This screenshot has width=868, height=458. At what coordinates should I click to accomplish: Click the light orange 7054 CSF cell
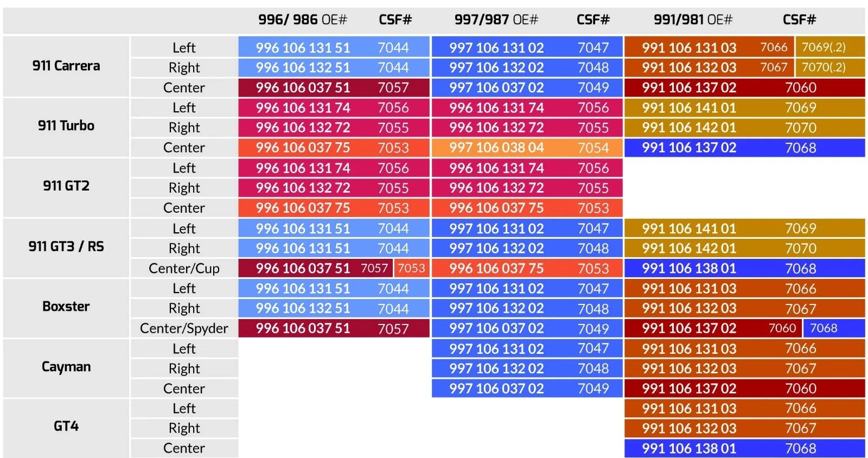click(593, 148)
